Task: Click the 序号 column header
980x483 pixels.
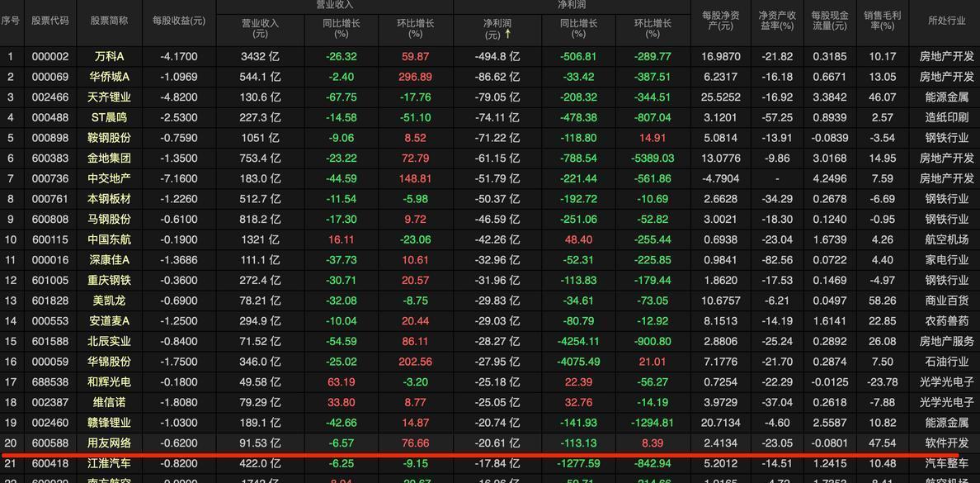Action: 10,20
